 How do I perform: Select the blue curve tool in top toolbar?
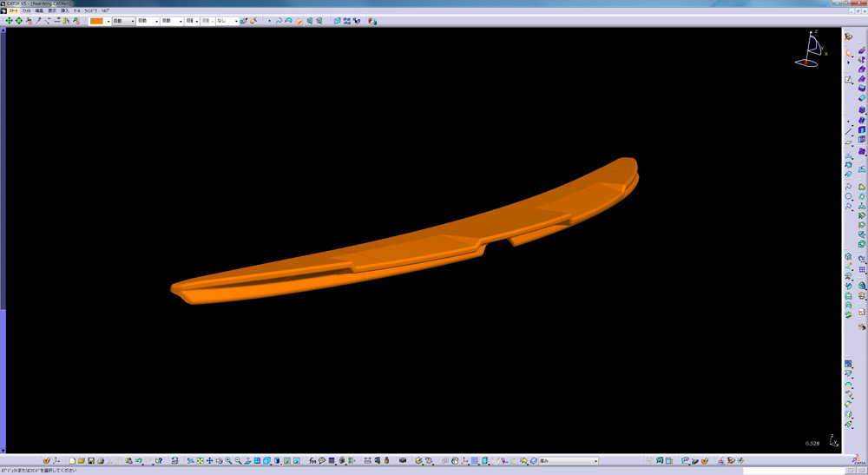click(279, 21)
